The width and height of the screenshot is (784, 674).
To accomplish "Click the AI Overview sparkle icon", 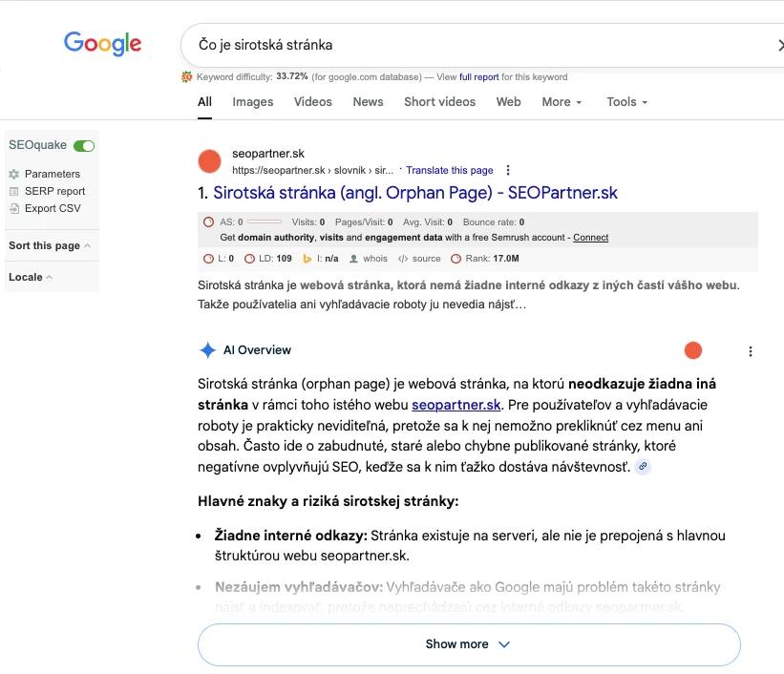I will [x=207, y=350].
